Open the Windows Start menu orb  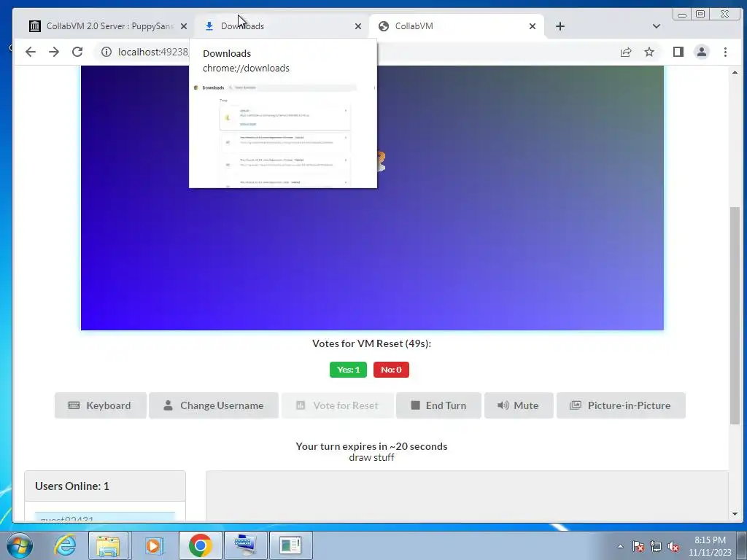(x=18, y=545)
